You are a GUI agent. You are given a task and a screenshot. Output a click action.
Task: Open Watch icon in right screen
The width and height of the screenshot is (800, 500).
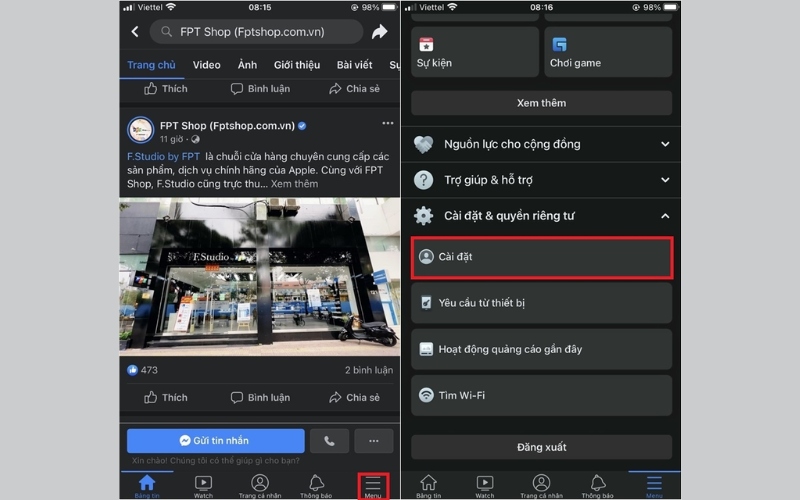pyautogui.click(x=485, y=486)
